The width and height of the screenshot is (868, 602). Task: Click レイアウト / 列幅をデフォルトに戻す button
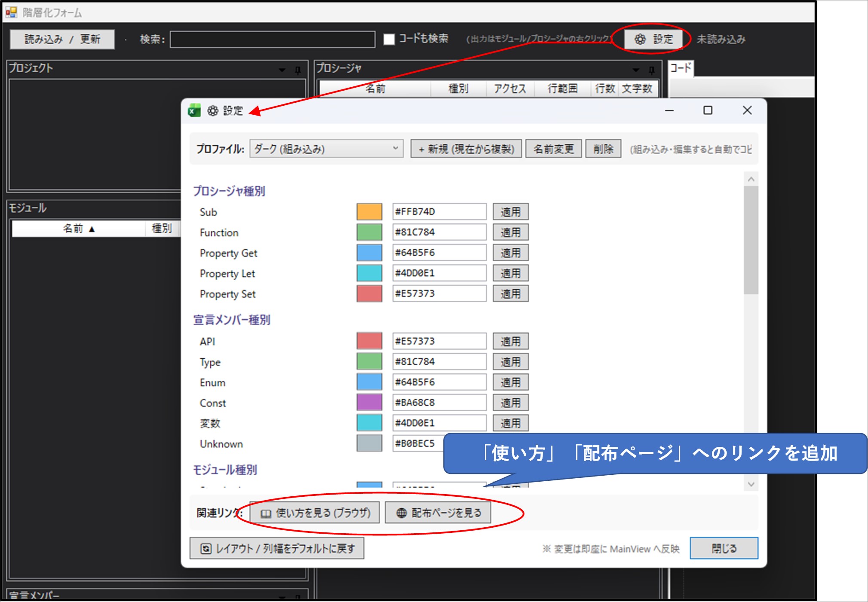[277, 548]
